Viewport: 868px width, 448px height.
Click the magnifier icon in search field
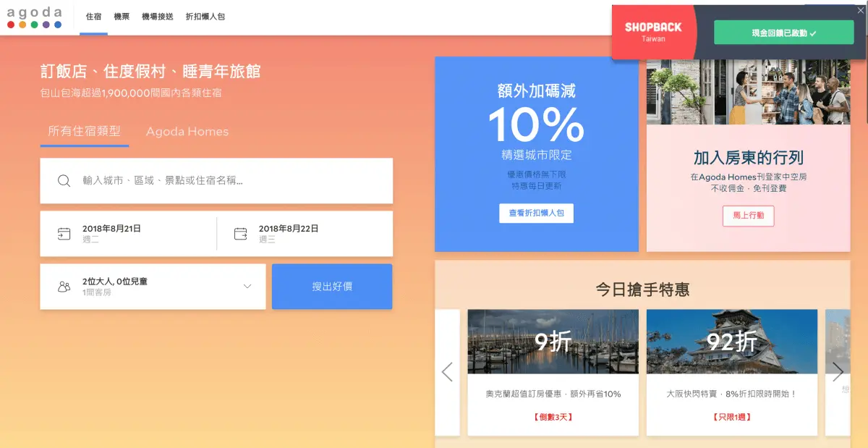64,181
